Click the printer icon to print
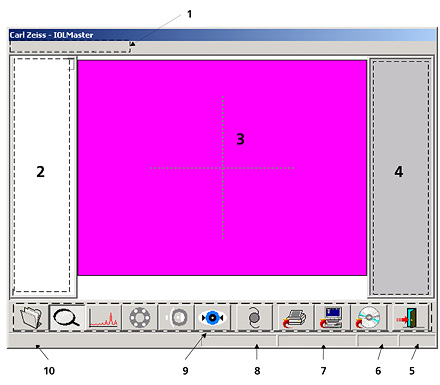The image size is (440, 385). pos(295,318)
